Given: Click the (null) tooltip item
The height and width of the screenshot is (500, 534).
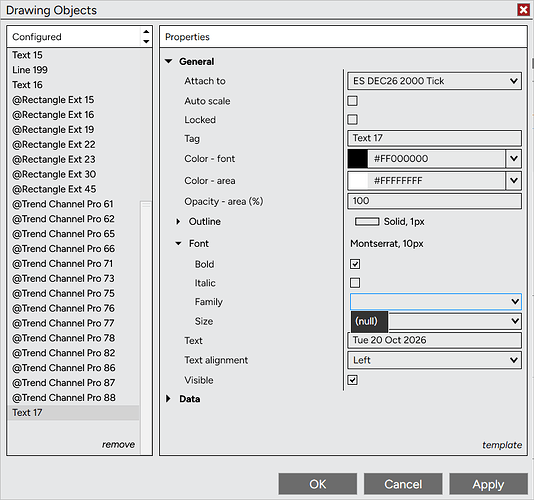Looking at the screenshot, I should pyautogui.click(x=369, y=321).
